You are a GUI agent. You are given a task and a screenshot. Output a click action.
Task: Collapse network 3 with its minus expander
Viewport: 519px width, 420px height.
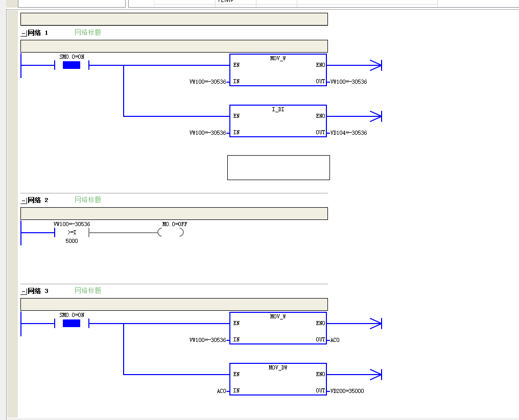tap(23, 291)
